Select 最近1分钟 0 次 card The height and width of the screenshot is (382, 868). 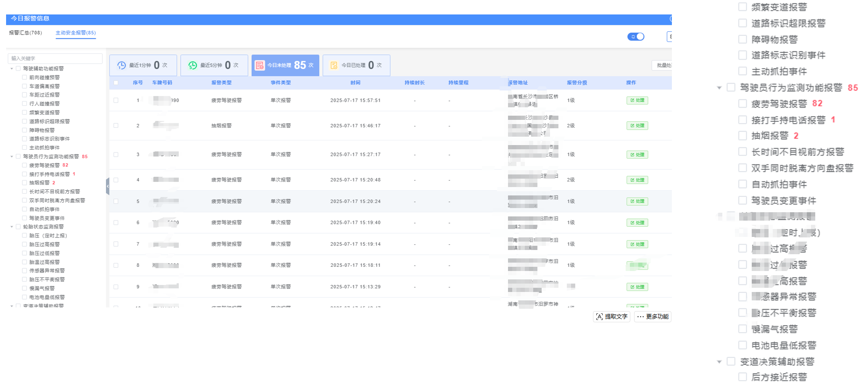143,65
